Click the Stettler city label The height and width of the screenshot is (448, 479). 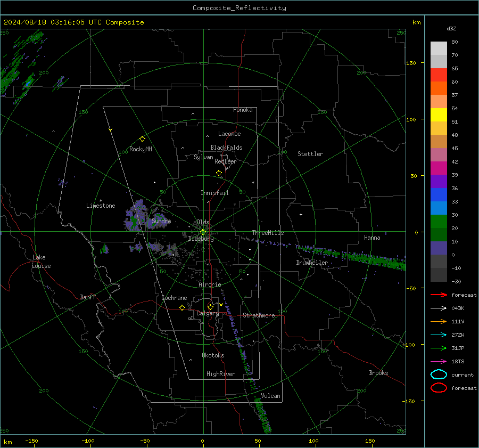pyautogui.click(x=310, y=154)
